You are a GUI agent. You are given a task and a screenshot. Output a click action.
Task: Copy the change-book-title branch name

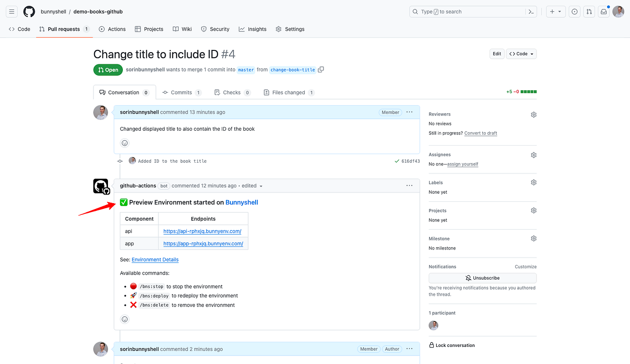click(321, 70)
